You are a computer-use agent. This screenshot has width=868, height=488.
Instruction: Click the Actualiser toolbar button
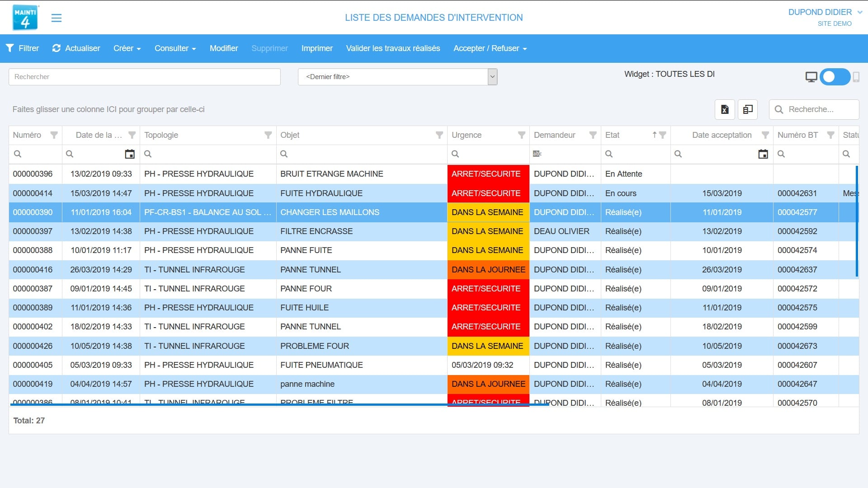[x=76, y=48]
